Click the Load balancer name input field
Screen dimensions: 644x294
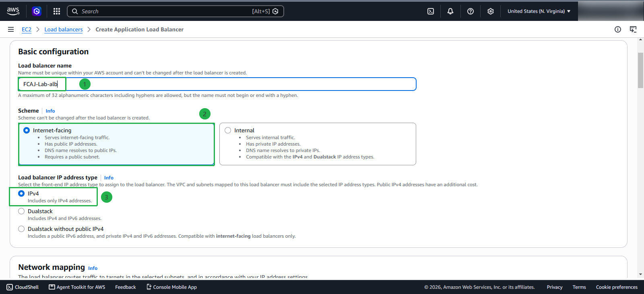click(217, 84)
